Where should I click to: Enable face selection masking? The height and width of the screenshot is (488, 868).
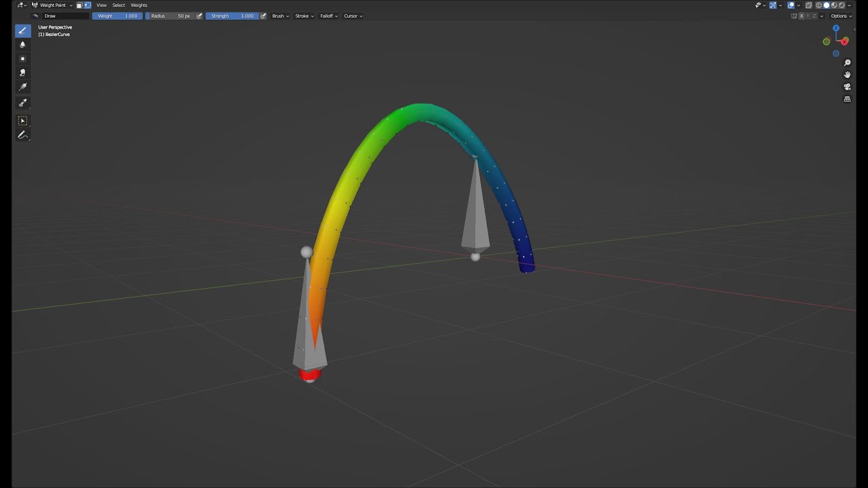pyautogui.click(x=79, y=5)
